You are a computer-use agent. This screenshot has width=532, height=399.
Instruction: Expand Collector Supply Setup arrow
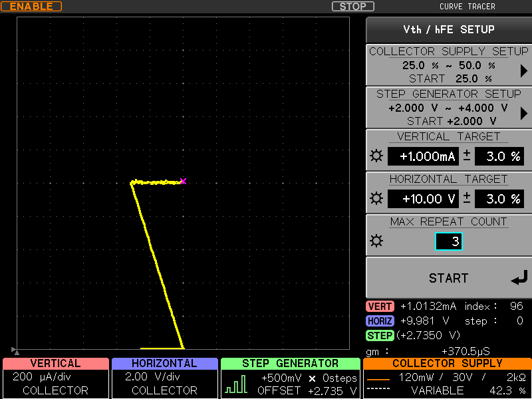(x=524, y=71)
